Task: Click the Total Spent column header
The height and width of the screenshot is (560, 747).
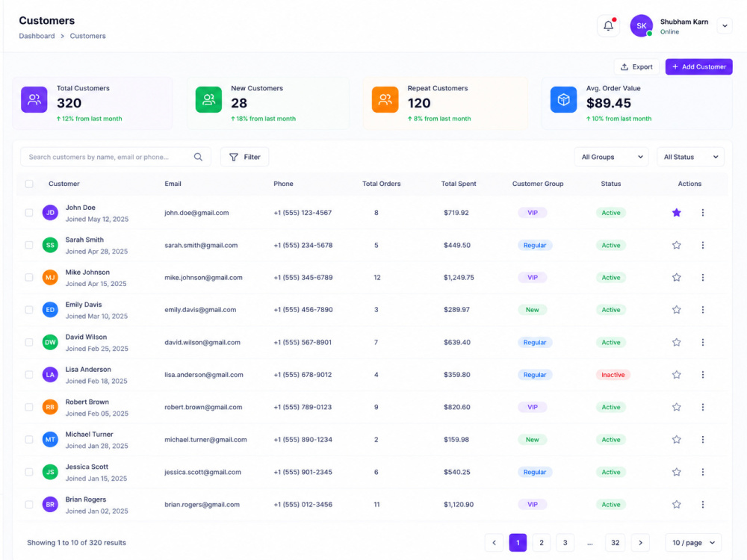Action: pyautogui.click(x=459, y=184)
